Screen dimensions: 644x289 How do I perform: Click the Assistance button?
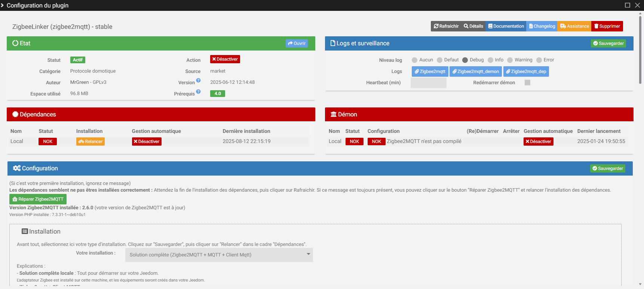coord(574,26)
